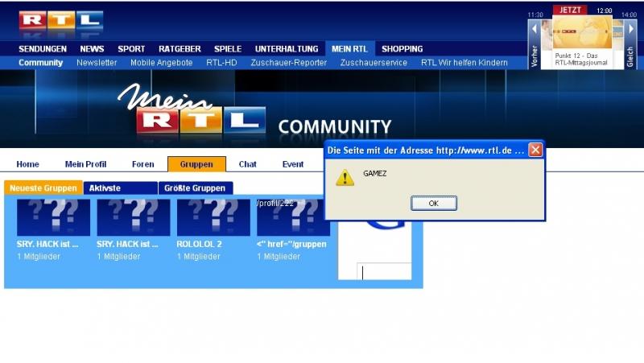Click the RTL logo in the header

click(x=61, y=21)
